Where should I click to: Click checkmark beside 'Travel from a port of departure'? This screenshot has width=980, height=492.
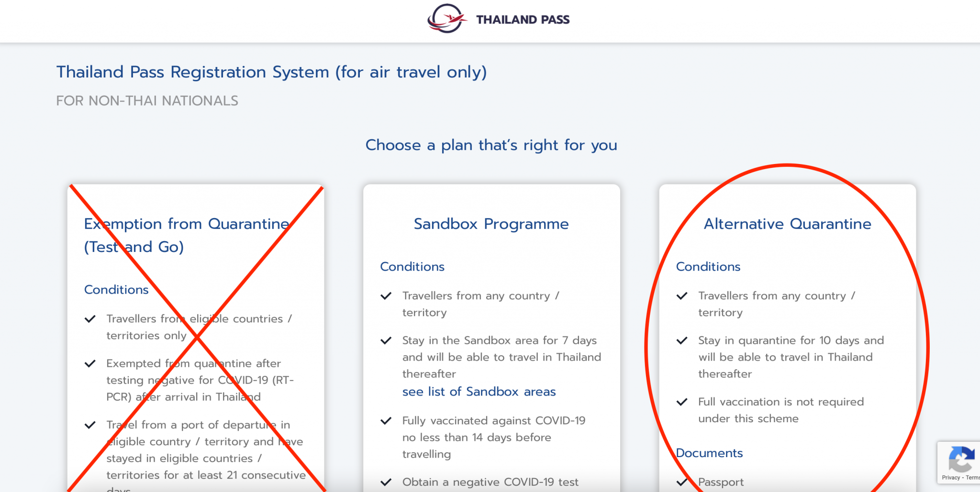click(90, 425)
